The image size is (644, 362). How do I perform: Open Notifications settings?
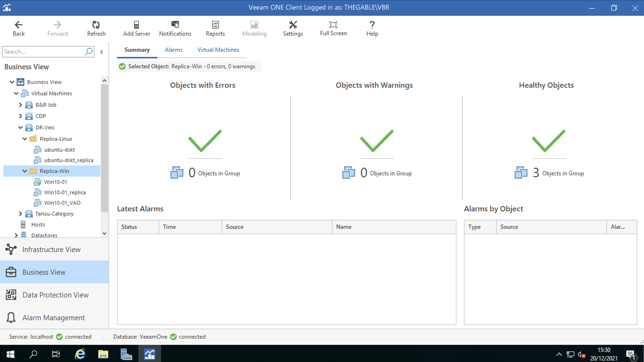[x=175, y=28]
